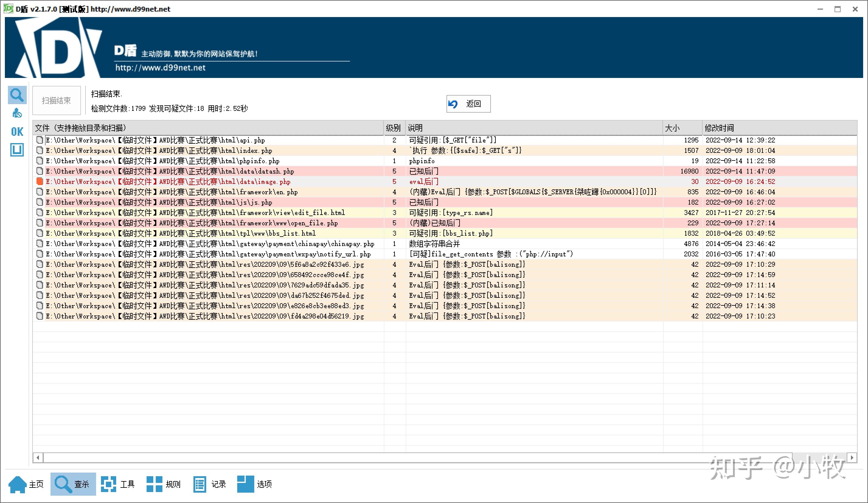Click the user-block icon in left sidebar
Viewport: 868px width, 503px height.
(17, 113)
